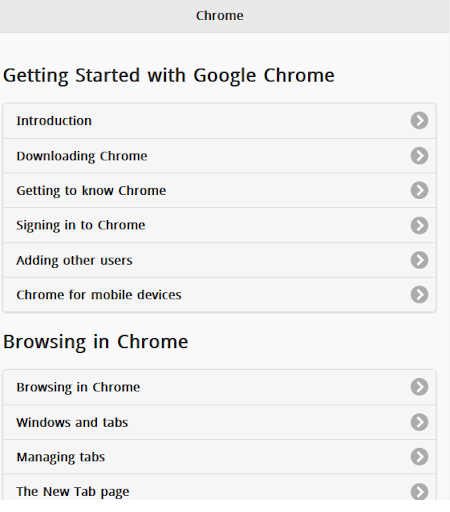This screenshot has width=450, height=512.
Task: Click the arrow icon beside The New Tab page
Action: [419, 491]
